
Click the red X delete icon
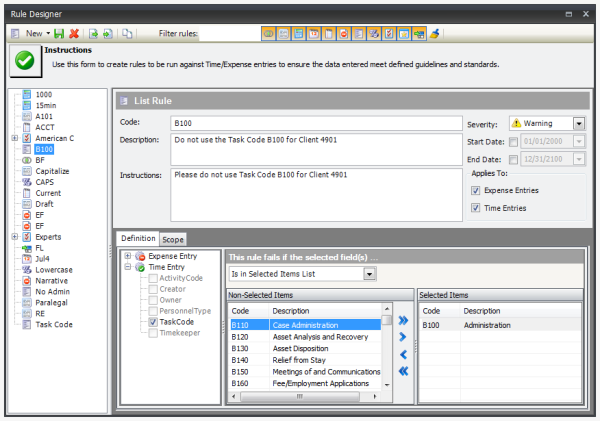(x=75, y=33)
